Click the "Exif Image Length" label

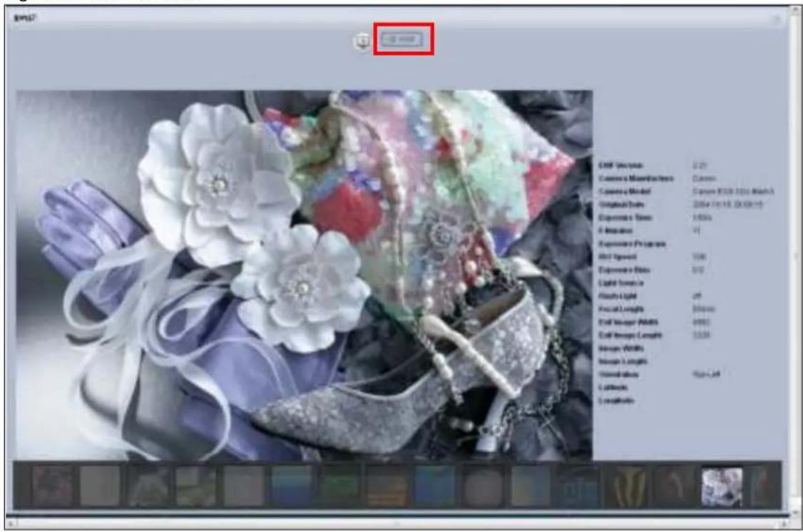(x=630, y=335)
